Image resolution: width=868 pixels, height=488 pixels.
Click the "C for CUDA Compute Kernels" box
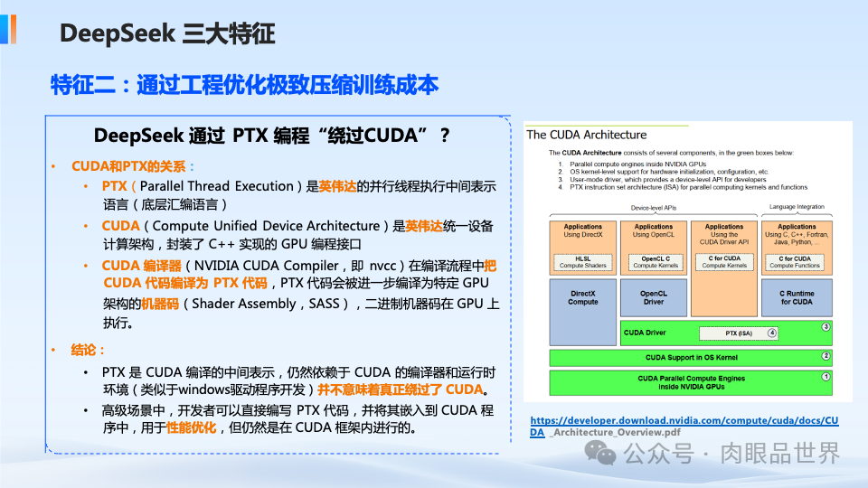tap(724, 262)
